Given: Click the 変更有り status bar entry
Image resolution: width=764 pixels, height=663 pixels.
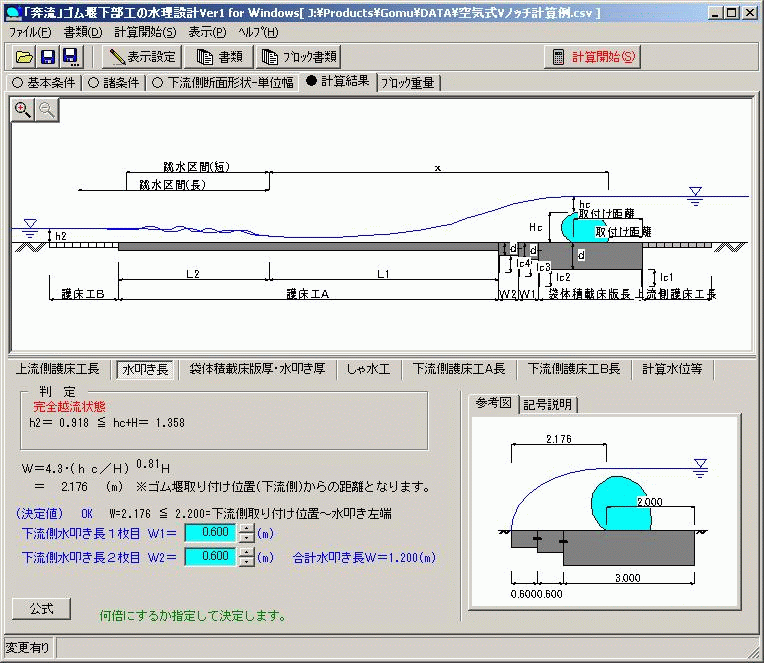Looking at the screenshot, I should [28, 647].
